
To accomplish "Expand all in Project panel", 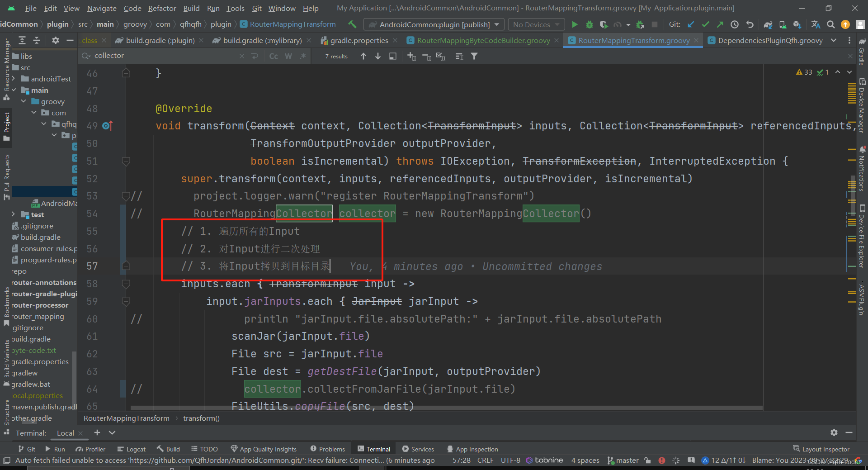I will pos(22,40).
